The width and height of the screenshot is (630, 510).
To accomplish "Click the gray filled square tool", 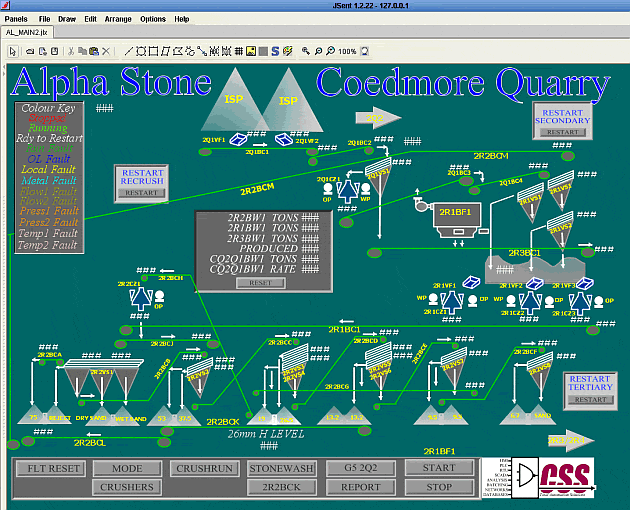I will click(263, 51).
